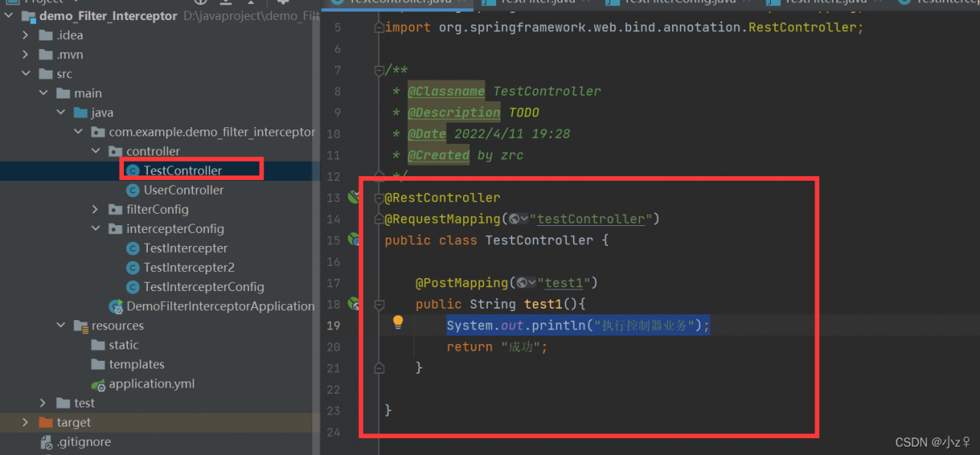This screenshot has height=455, width=980.
Task: Select TestController in the project tree
Action: click(183, 171)
